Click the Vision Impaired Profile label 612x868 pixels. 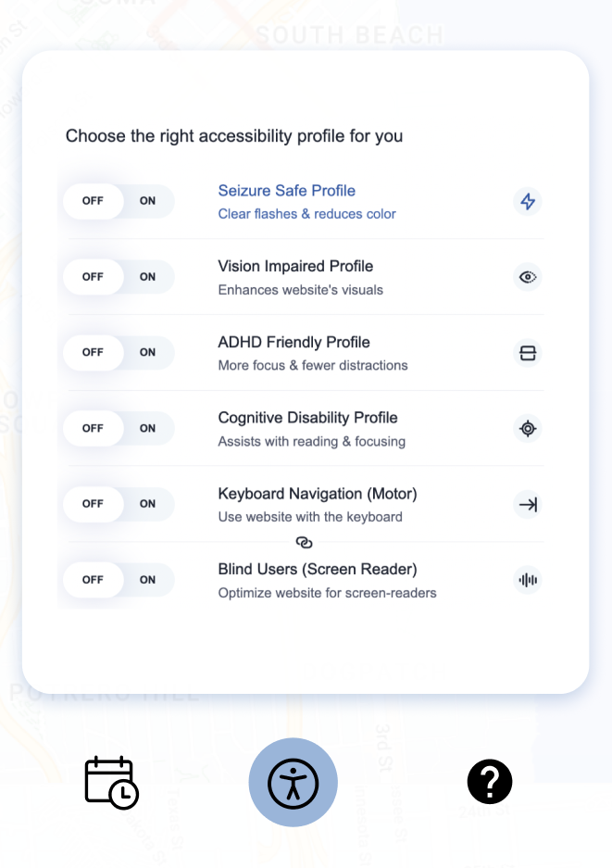pyautogui.click(x=295, y=267)
